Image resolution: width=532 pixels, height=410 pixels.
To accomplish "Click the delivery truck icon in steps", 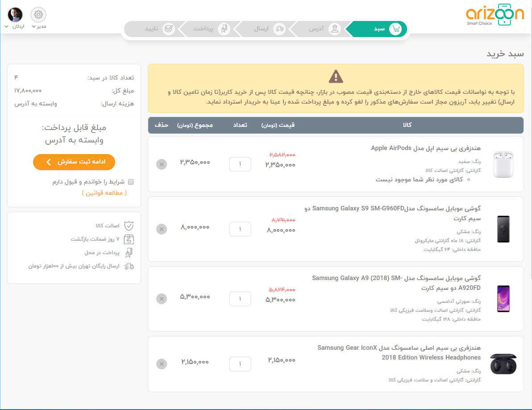I will tap(279, 29).
